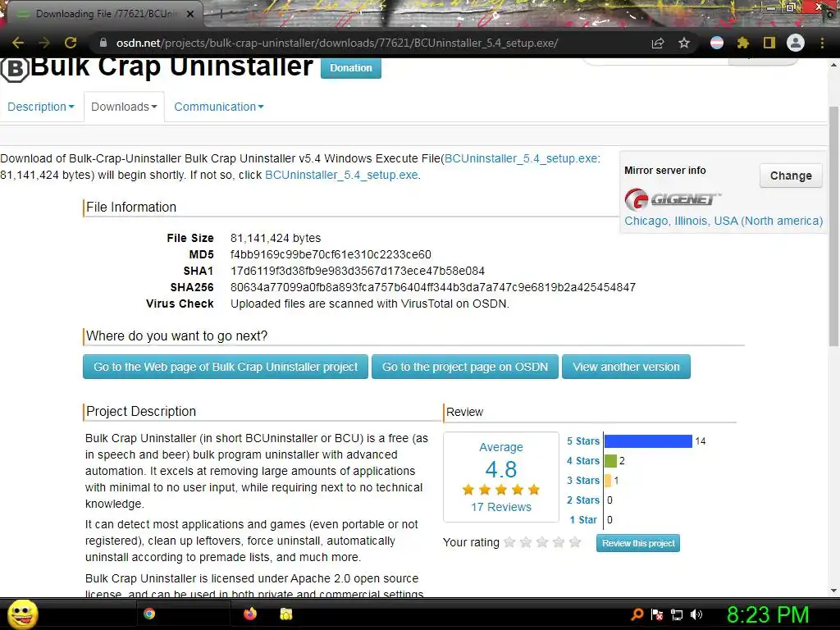The height and width of the screenshot is (630, 840).
Task: Click the flag with red X tray icon
Action: 657,614
